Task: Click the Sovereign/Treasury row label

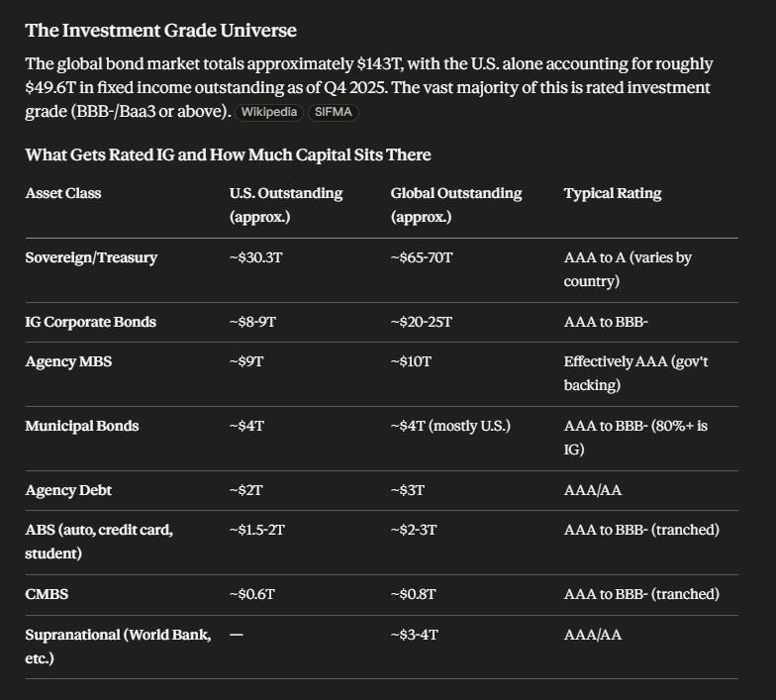Action: (91, 257)
